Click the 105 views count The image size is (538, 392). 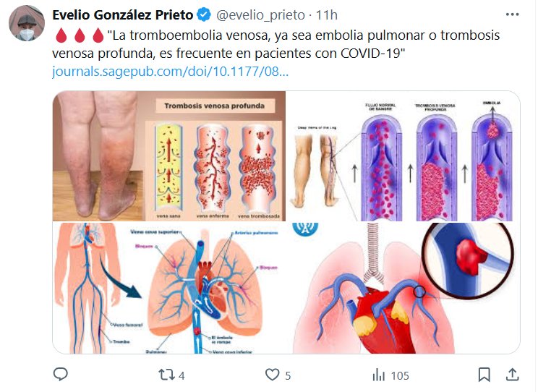click(399, 375)
